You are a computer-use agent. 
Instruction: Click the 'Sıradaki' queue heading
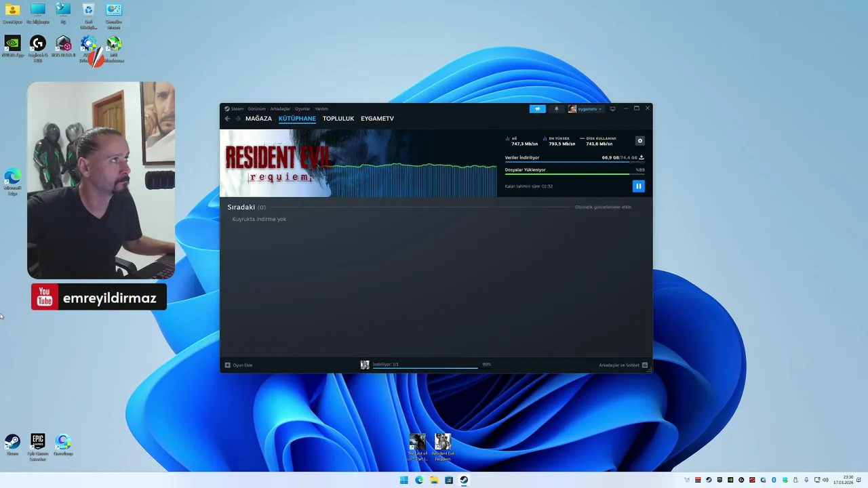pos(241,207)
